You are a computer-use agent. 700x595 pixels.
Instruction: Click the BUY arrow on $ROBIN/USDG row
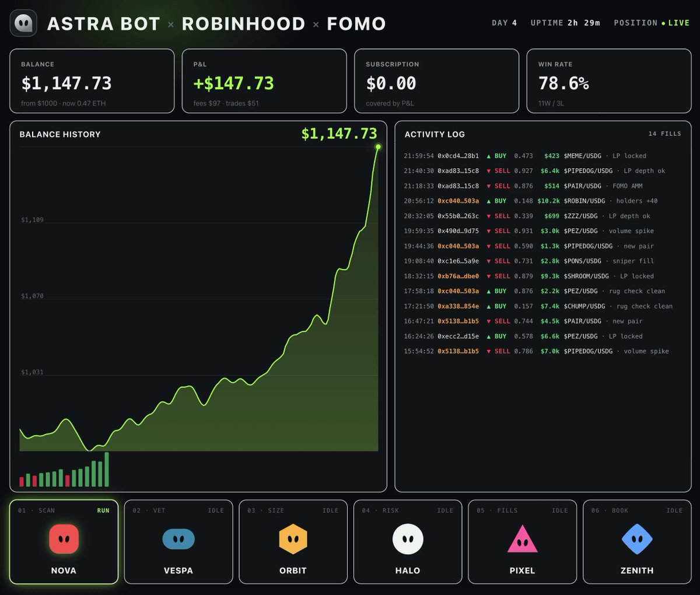pyautogui.click(x=489, y=201)
